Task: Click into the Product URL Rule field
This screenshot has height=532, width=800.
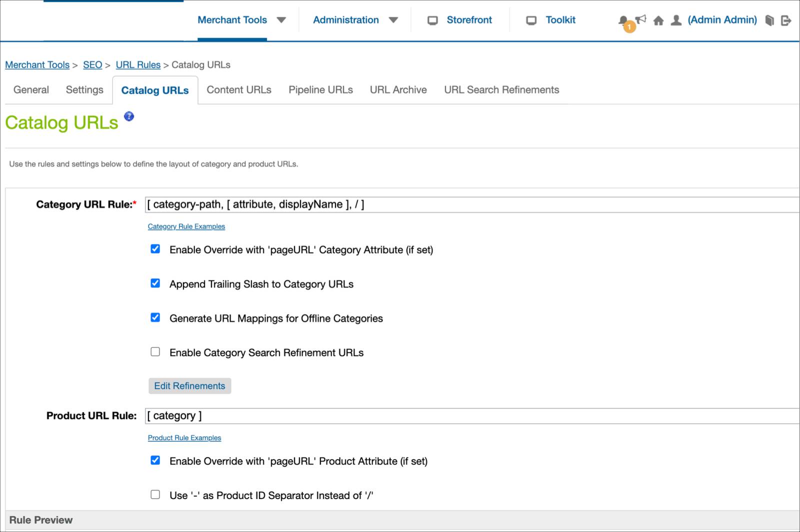Action: tap(472, 416)
